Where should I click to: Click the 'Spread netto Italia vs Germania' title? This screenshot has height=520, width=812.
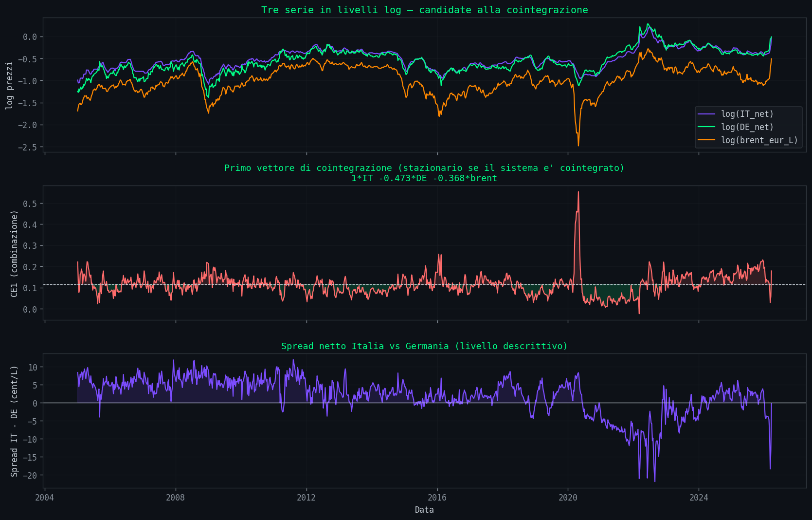click(x=424, y=346)
